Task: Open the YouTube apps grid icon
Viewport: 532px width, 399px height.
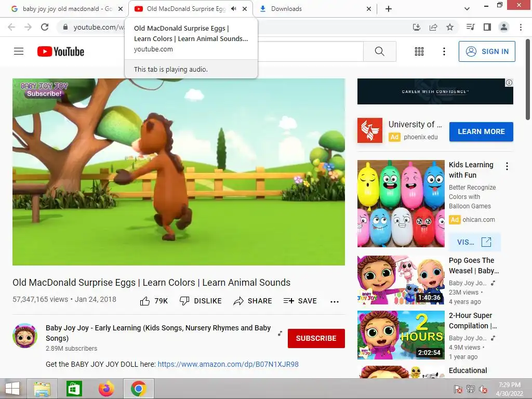Action: tap(419, 51)
